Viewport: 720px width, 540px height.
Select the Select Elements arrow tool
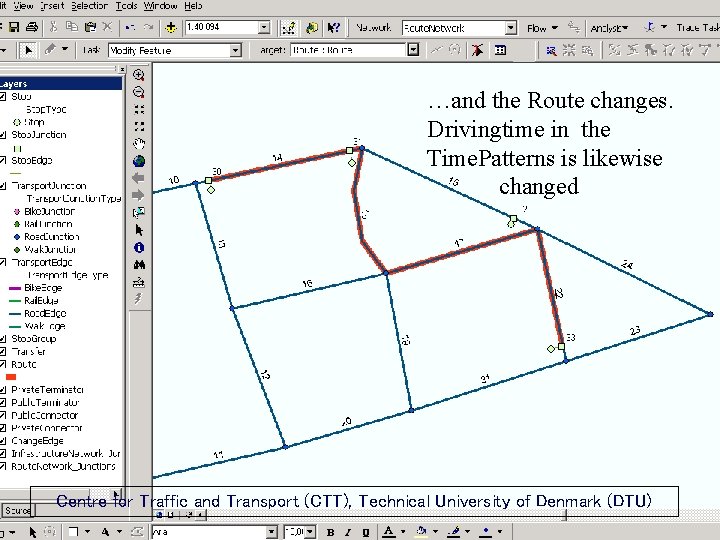coord(139,230)
